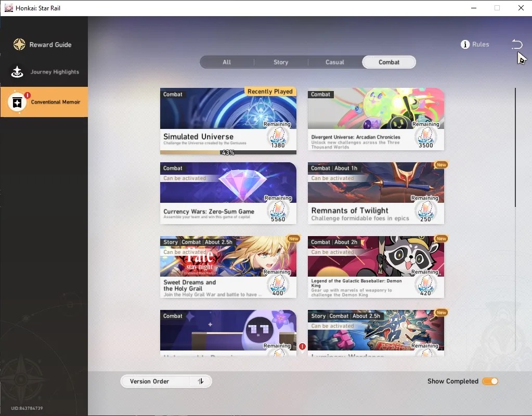Screen dimensions: 532x416
Task: Open Divergent Universe: Arcadian Chronicles card
Action: tap(375, 119)
